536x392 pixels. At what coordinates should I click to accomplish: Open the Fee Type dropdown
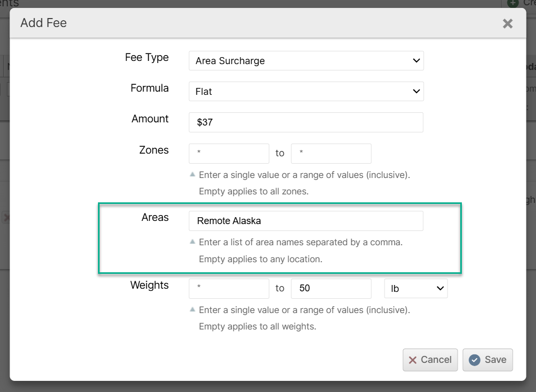306,61
